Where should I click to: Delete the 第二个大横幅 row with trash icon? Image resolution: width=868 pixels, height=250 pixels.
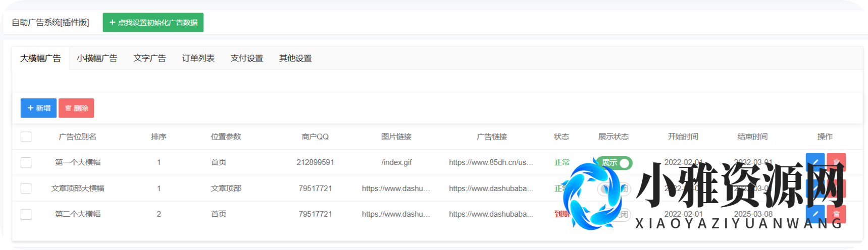[836, 214]
